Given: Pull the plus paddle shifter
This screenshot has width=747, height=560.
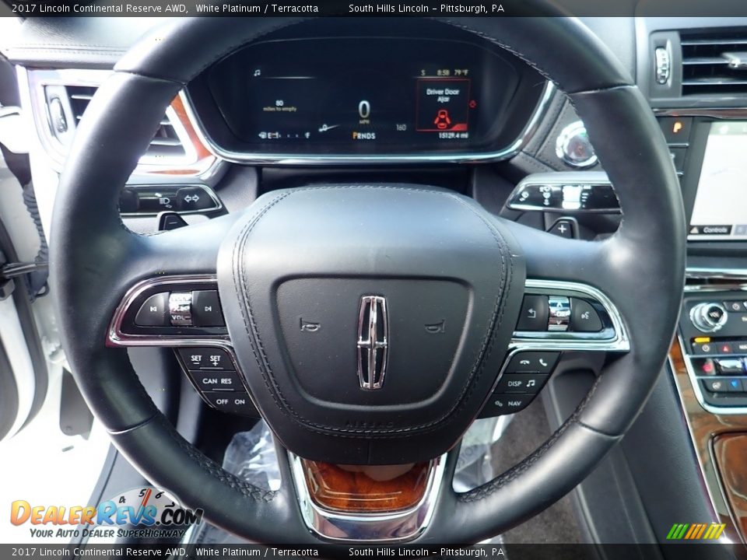Looking at the screenshot, I should pyautogui.click(x=562, y=229).
